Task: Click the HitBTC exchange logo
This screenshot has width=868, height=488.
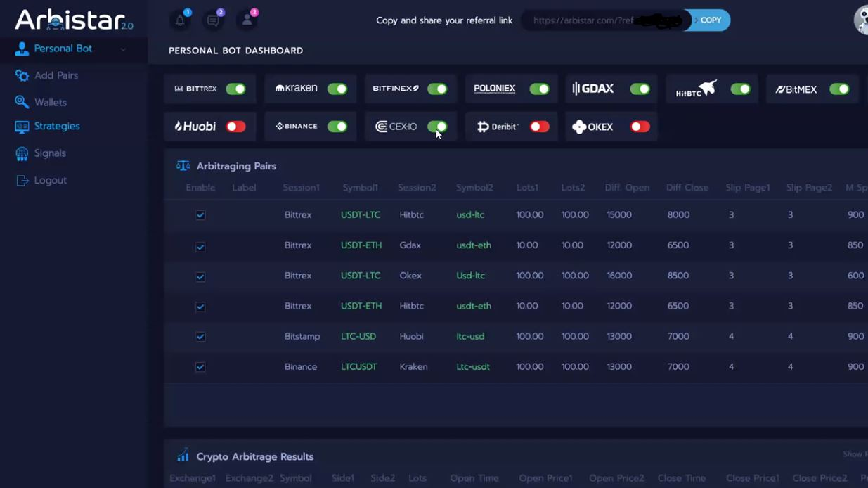Action: tap(696, 89)
